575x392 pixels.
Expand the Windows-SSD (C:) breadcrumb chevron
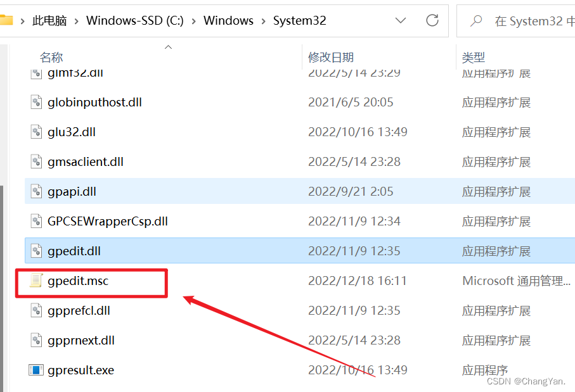[193, 20]
